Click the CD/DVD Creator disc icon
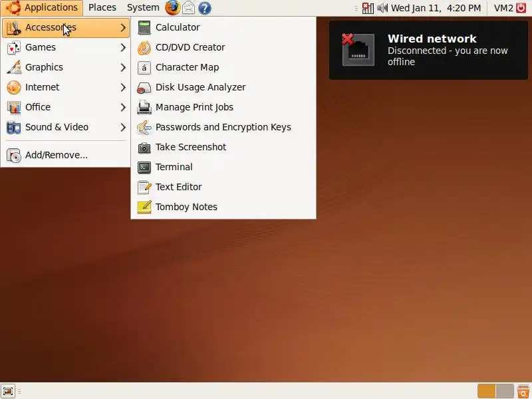The width and height of the screenshot is (532, 399). (144, 47)
